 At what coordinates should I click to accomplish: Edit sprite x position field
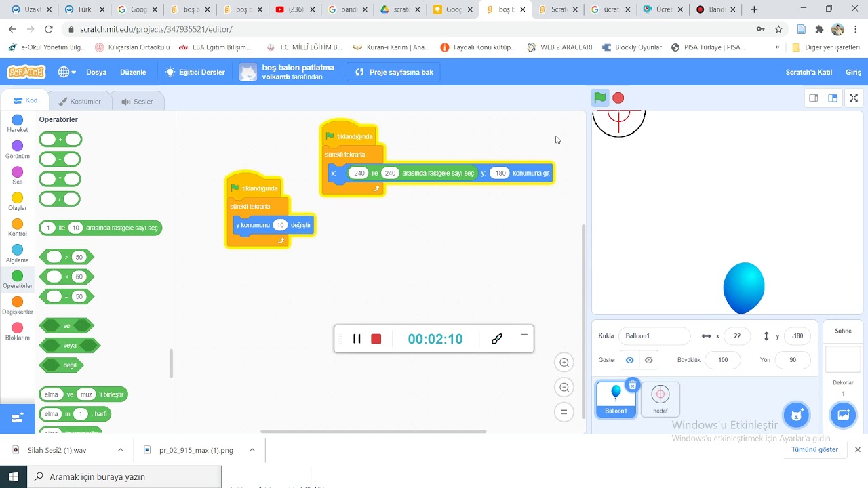[x=737, y=336]
